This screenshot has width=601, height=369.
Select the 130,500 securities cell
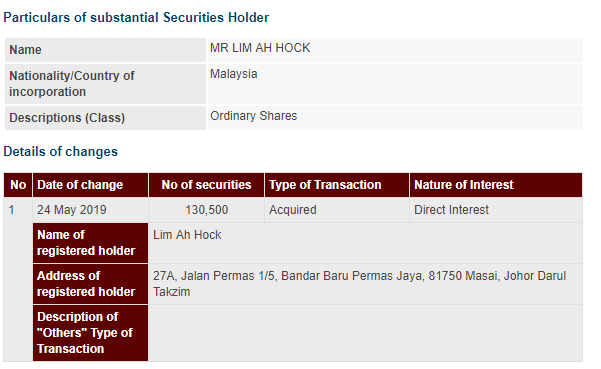[x=206, y=210]
